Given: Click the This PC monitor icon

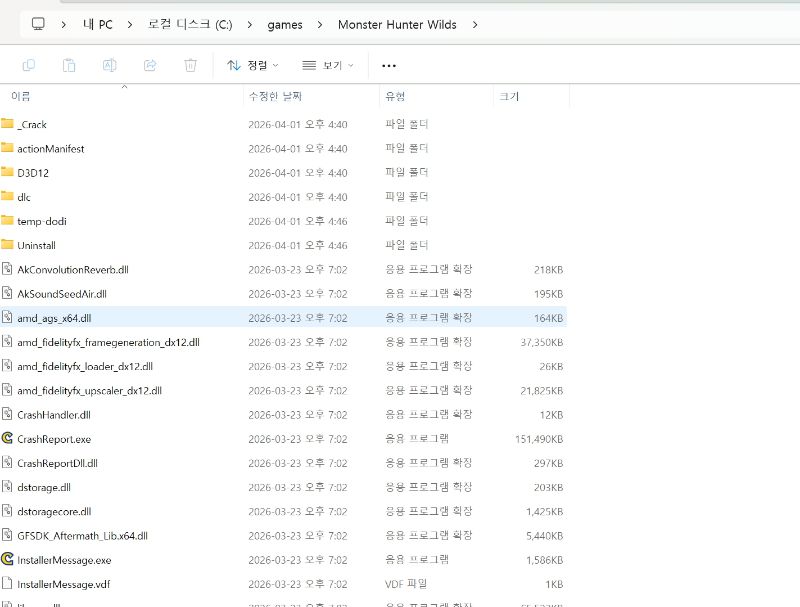Looking at the screenshot, I should [x=38, y=23].
